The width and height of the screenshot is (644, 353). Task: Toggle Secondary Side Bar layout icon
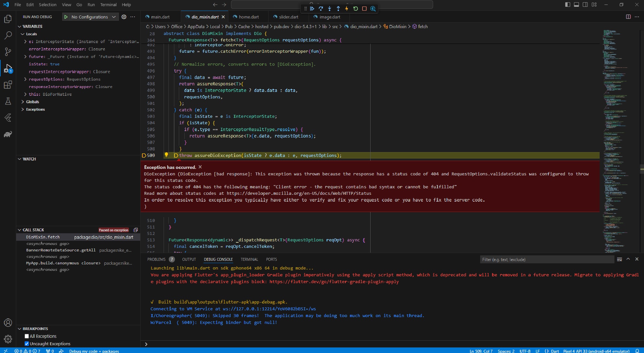click(585, 5)
